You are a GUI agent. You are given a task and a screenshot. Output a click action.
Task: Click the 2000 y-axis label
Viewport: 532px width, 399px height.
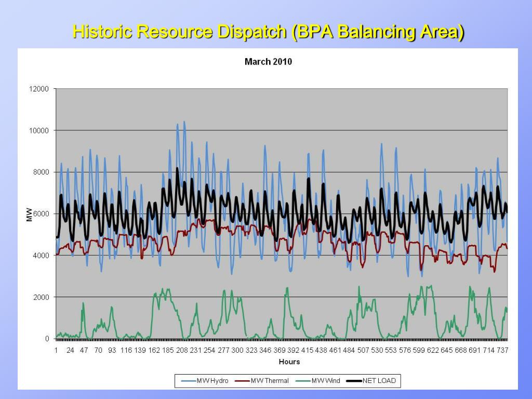pyautogui.click(x=41, y=297)
